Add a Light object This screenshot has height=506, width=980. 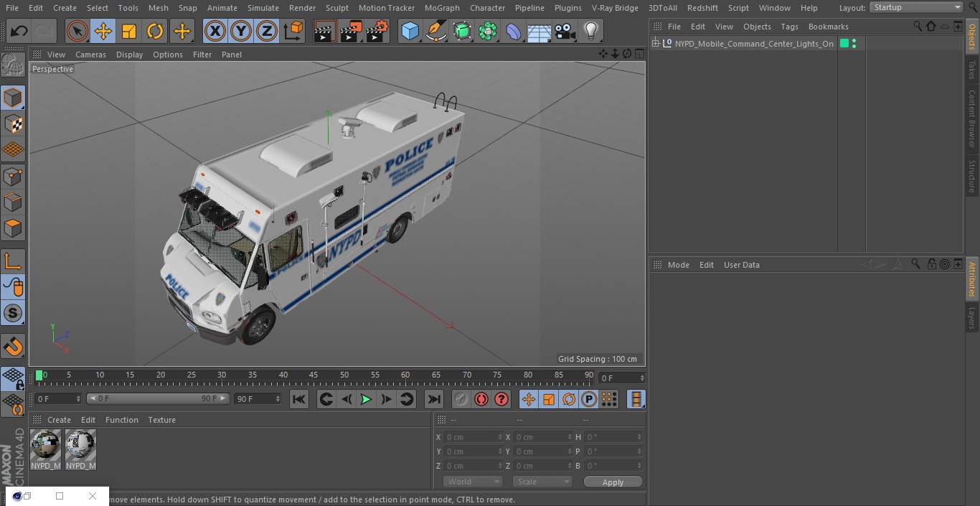[x=591, y=31]
